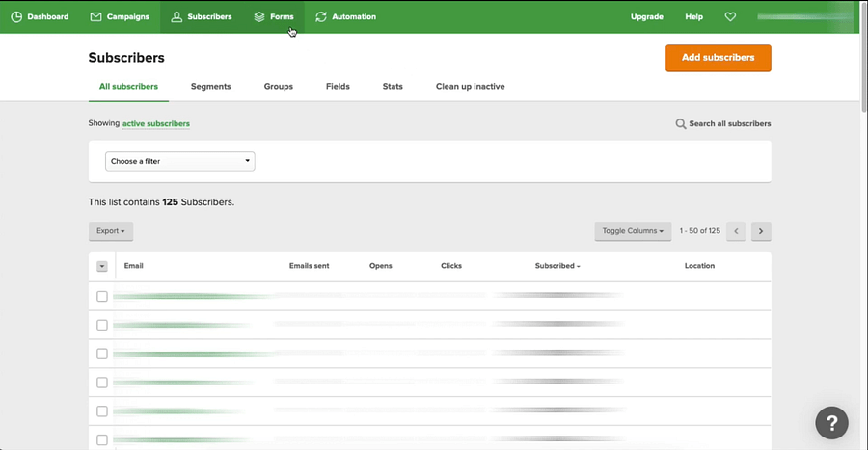
Task: Open the Clean up inactive tab
Action: (470, 87)
